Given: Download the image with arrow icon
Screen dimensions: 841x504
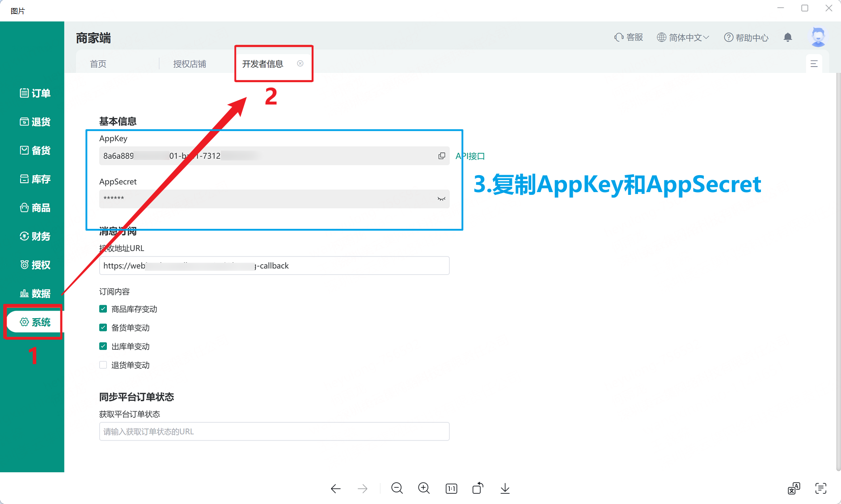Looking at the screenshot, I should [x=505, y=488].
